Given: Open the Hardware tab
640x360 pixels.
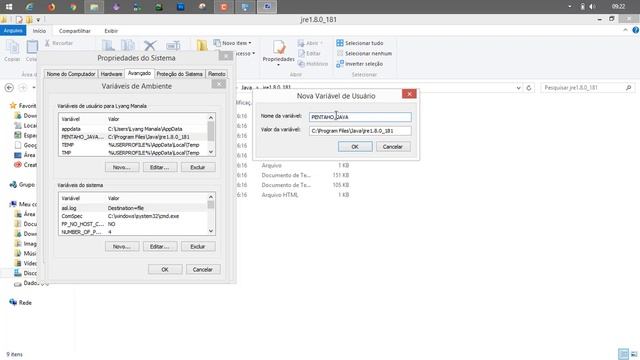Looking at the screenshot, I should click(111, 74).
